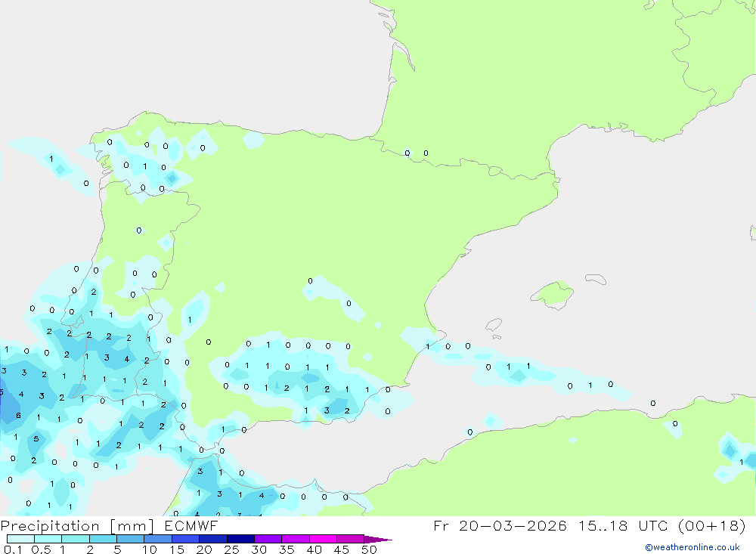Click the legend value '0.5'
Screen dimensions: 756x554
click(41, 549)
